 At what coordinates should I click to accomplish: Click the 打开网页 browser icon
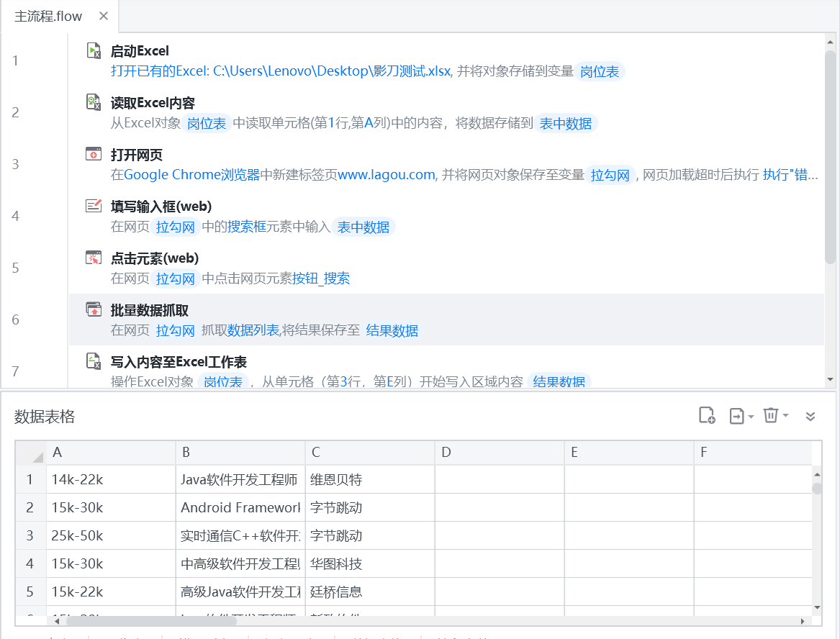(x=94, y=154)
